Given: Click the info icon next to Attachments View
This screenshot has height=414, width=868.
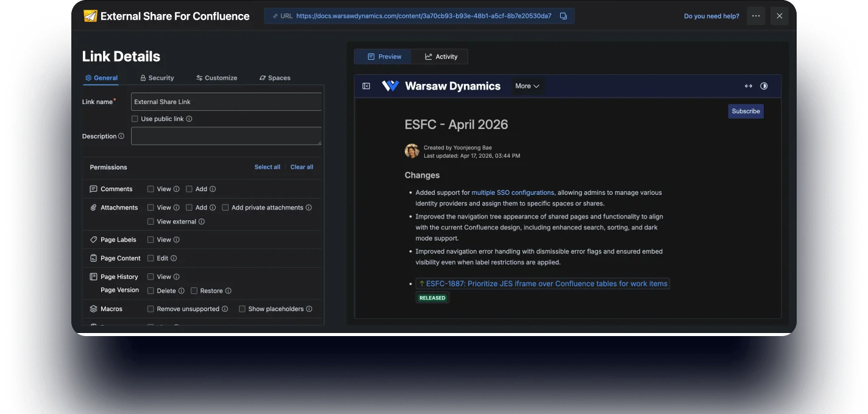Looking at the screenshot, I should click(177, 208).
